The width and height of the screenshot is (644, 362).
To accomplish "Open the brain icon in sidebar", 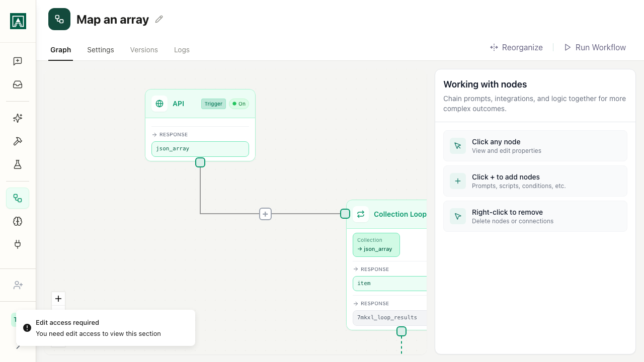I will [18, 221].
